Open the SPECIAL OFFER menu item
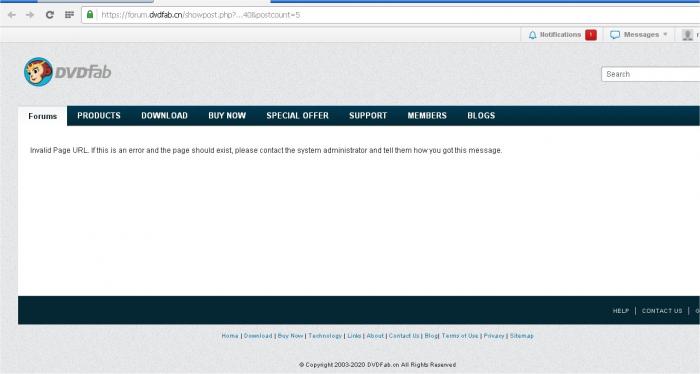The height and width of the screenshot is (374, 700). point(297,116)
